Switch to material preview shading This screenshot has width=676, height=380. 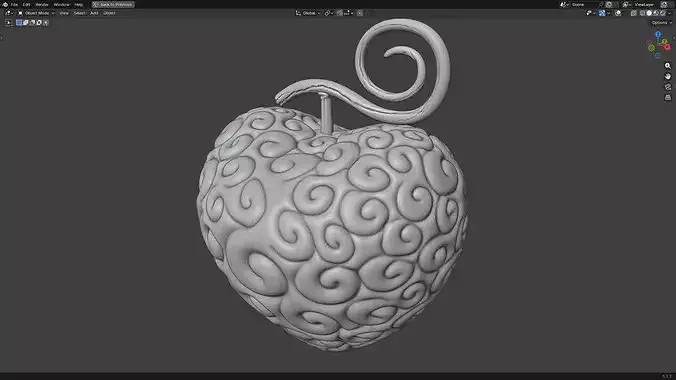[x=656, y=13]
